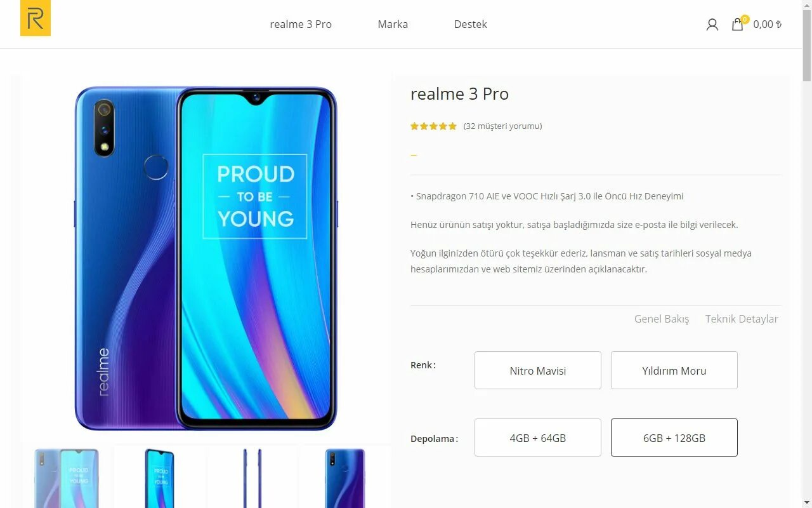Open the realme 3 Pro menu item
The image size is (812, 508).
[301, 24]
